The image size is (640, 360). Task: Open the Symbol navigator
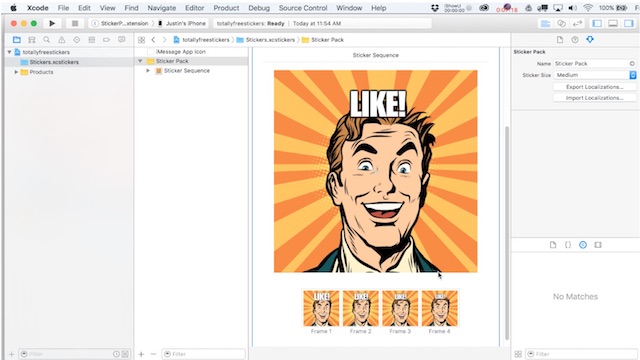tap(31, 40)
